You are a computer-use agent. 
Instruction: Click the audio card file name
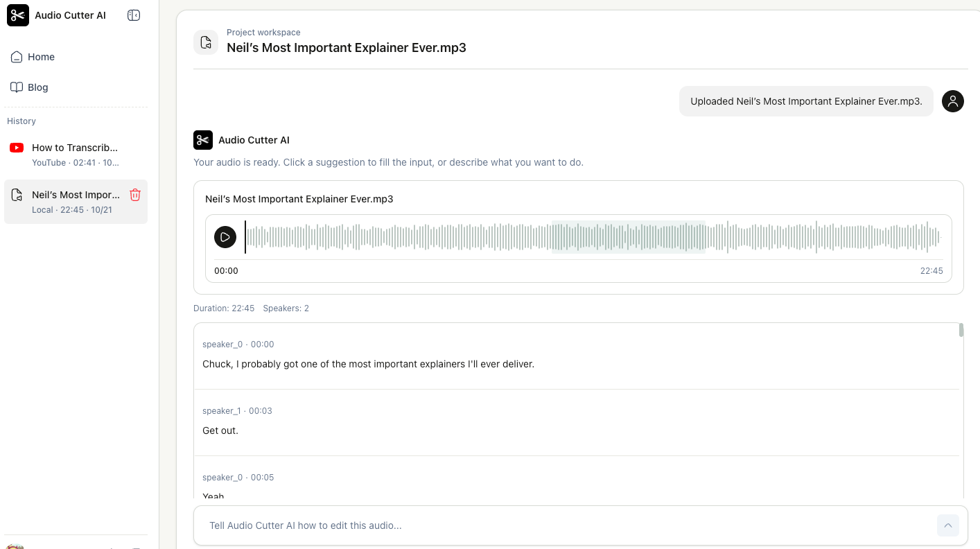click(299, 199)
